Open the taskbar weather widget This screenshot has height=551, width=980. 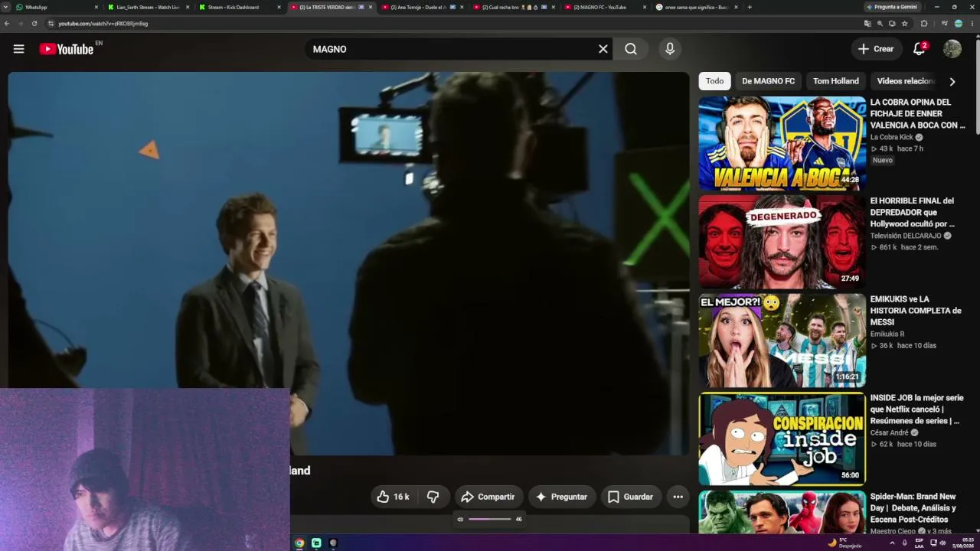pyautogui.click(x=844, y=543)
